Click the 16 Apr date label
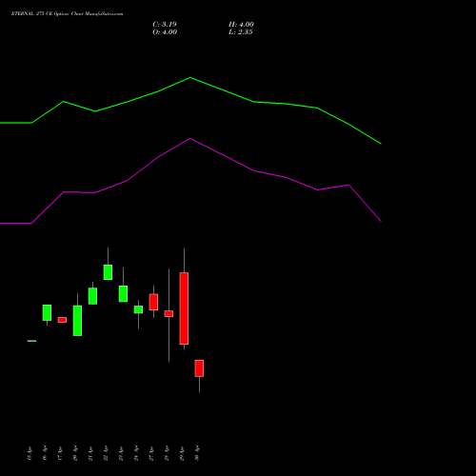Screen dimensions: 476x476 click(45, 453)
